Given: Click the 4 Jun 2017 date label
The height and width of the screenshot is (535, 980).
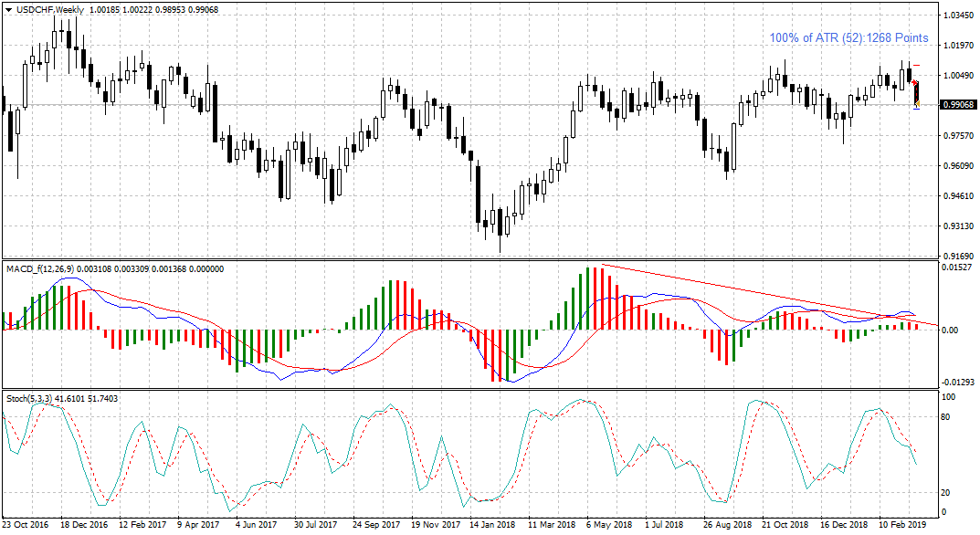Looking at the screenshot, I should pyautogui.click(x=257, y=524).
